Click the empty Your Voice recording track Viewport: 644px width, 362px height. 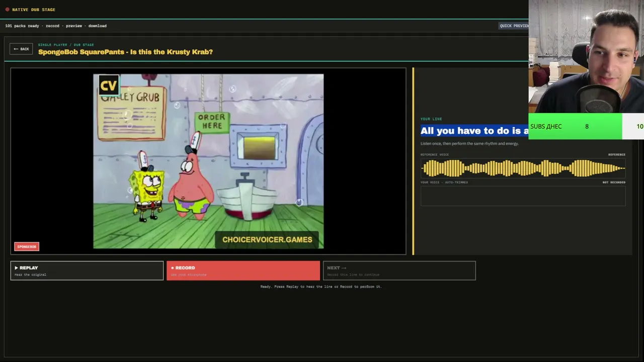(523, 196)
